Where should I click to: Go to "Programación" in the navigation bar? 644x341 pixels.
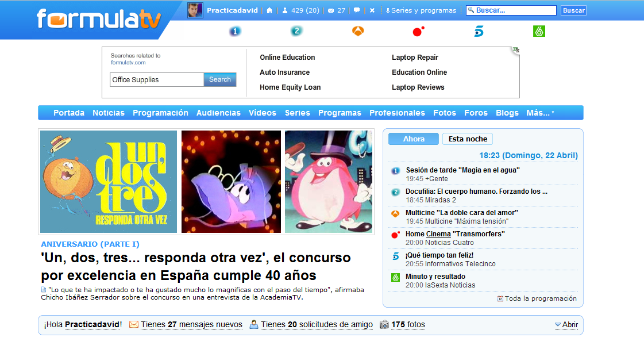click(x=160, y=113)
